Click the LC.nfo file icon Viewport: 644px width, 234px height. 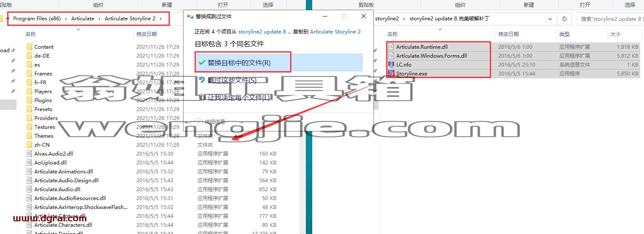(391, 64)
